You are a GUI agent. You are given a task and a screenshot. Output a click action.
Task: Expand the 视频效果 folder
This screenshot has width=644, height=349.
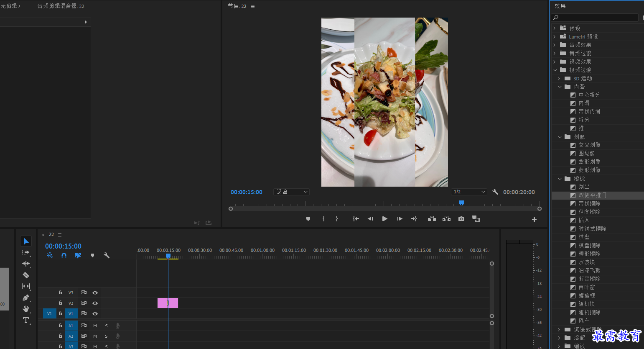point(555,62)
